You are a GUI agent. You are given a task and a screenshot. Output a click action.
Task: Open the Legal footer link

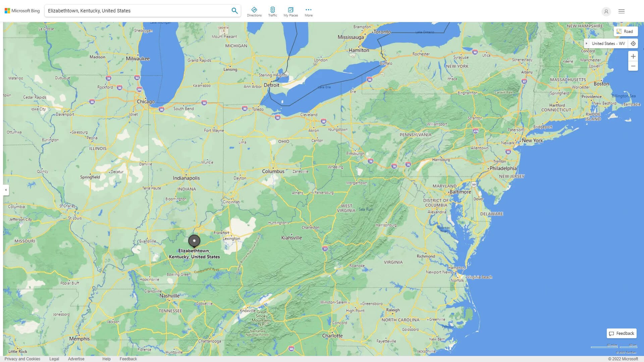pyautogui.click(x=54, y=359)
